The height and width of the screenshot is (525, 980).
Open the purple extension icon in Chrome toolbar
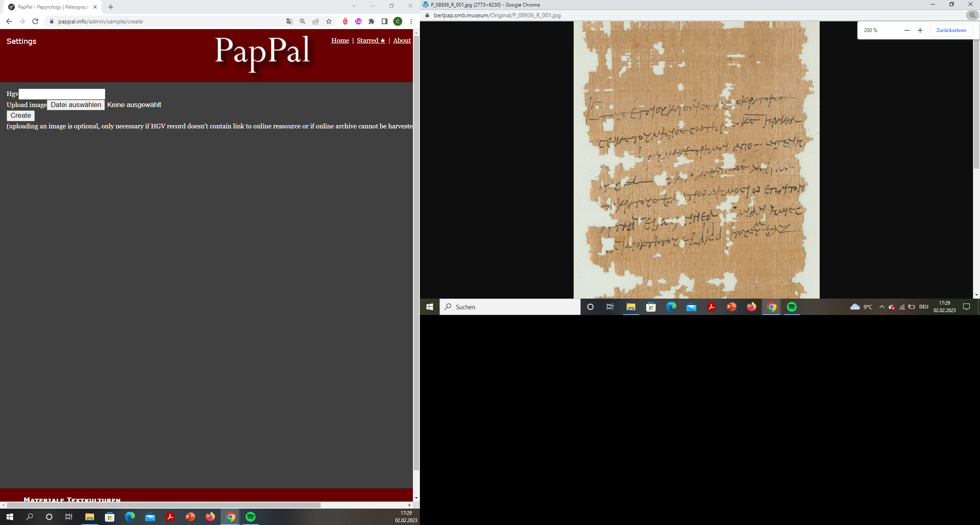point(358,21)
